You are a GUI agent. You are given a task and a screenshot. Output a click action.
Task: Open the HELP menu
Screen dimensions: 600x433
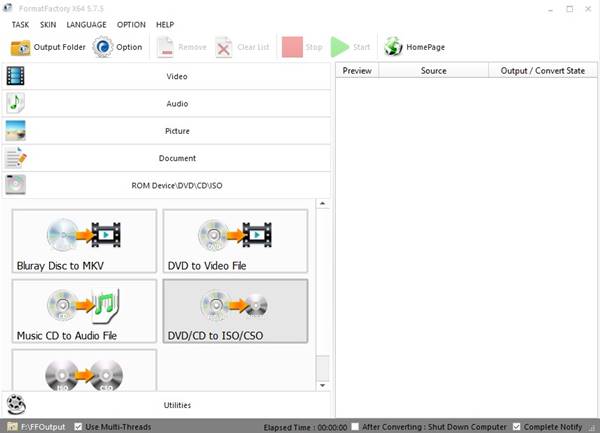(165, 25)
